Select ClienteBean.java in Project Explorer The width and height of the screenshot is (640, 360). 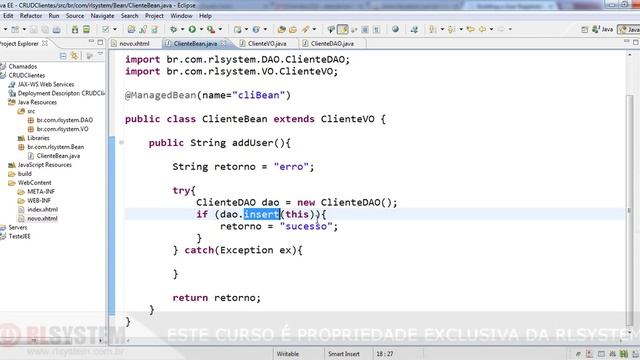coord(58,156)
